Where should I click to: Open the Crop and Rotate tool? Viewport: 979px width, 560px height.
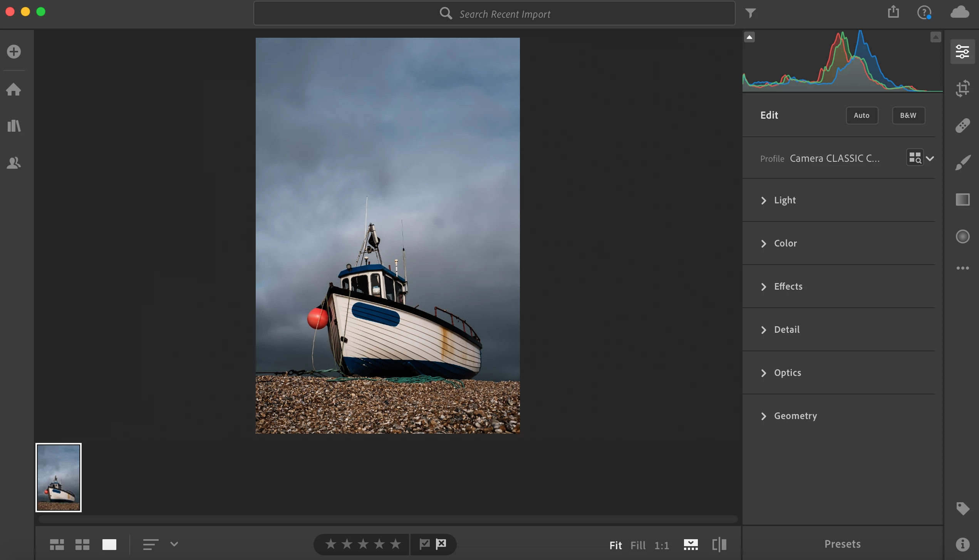(962, 88)
